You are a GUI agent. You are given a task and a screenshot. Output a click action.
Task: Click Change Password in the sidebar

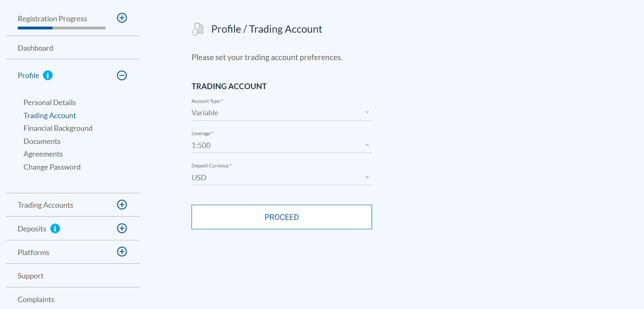52,167
